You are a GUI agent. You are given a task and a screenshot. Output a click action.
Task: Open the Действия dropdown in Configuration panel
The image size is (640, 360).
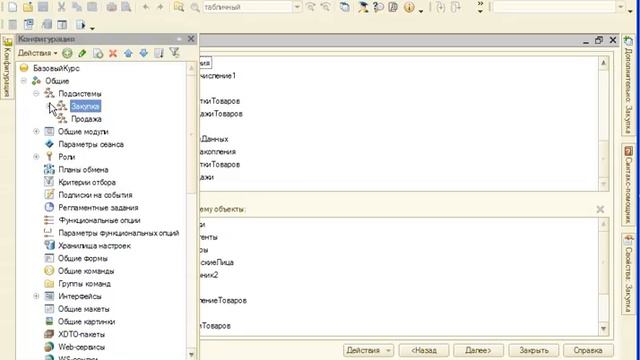[38, 53]
